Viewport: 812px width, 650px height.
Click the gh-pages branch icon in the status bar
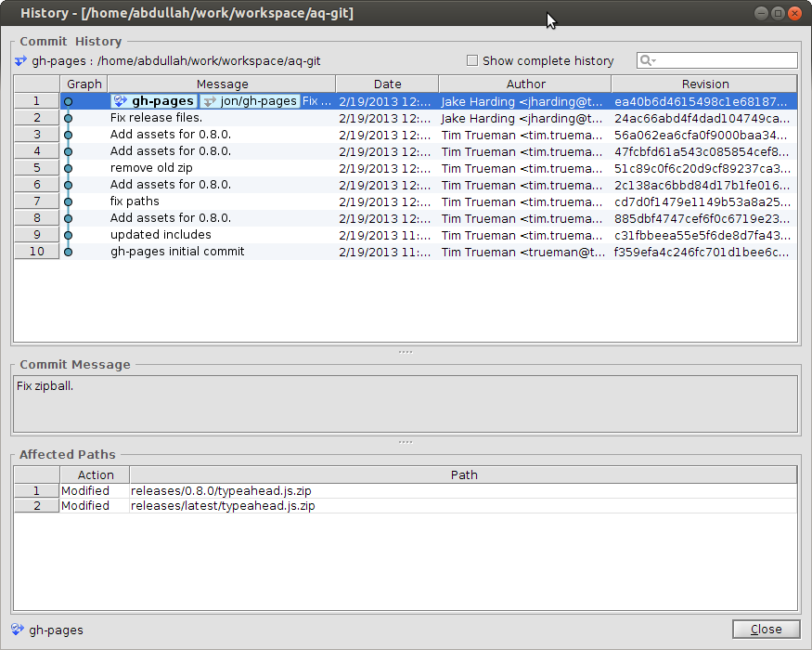click(17, 630)
